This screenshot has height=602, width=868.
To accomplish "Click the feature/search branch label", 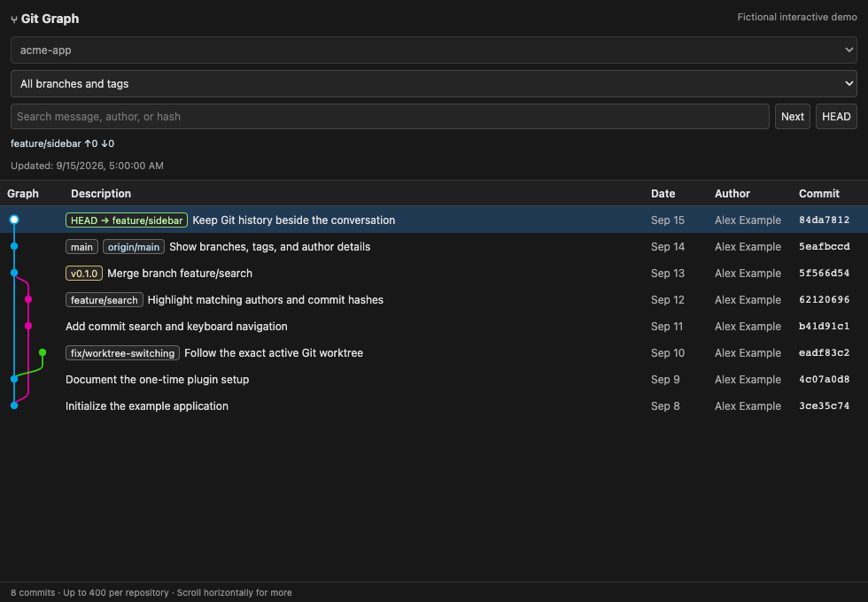I will coord(105,300).
